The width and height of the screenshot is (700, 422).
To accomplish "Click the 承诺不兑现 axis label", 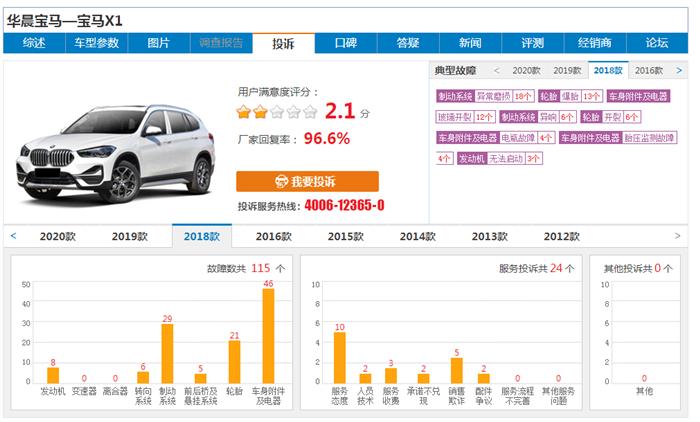I will 423,396.
